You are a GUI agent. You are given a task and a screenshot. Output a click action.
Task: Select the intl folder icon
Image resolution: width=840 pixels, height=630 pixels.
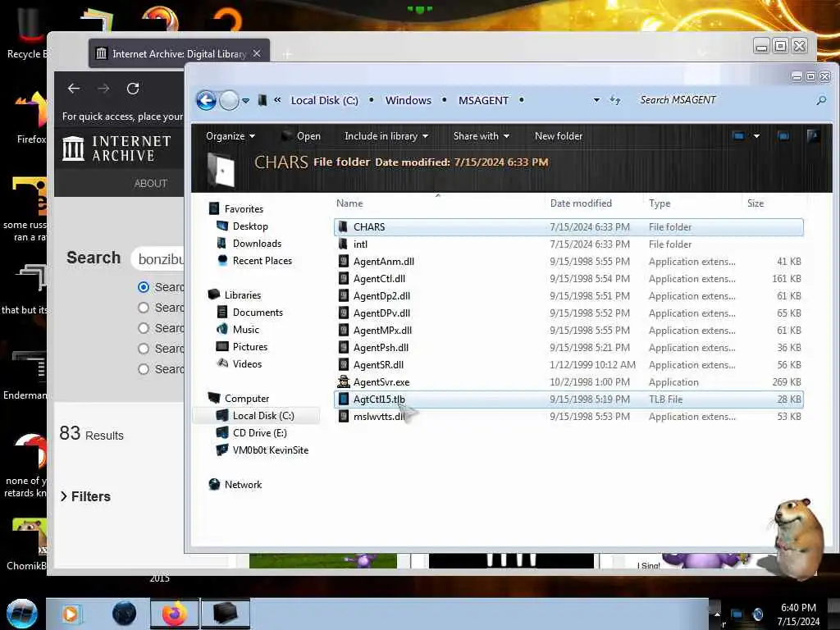pyautogui.click(x=343, y=244)
